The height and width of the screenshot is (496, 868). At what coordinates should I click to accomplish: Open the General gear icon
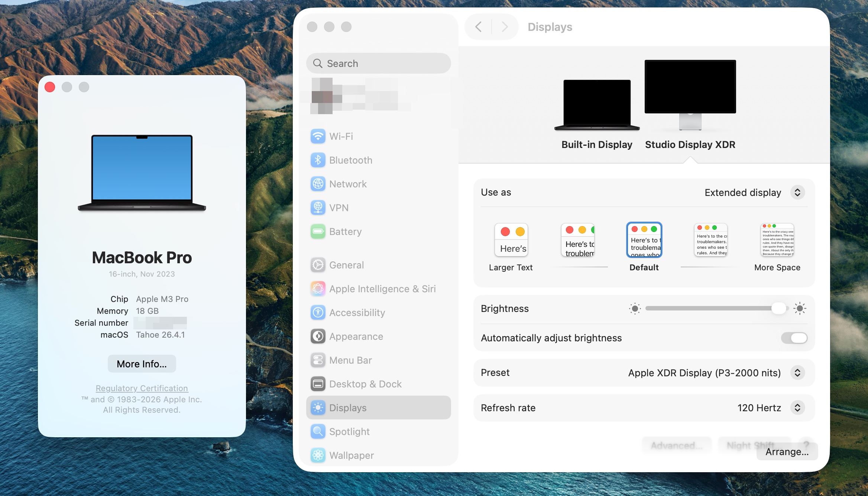(318, 265)
